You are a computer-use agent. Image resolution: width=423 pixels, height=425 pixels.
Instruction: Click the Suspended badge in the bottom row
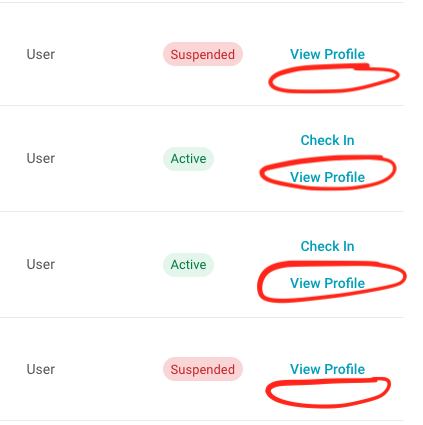click(203, 369)
